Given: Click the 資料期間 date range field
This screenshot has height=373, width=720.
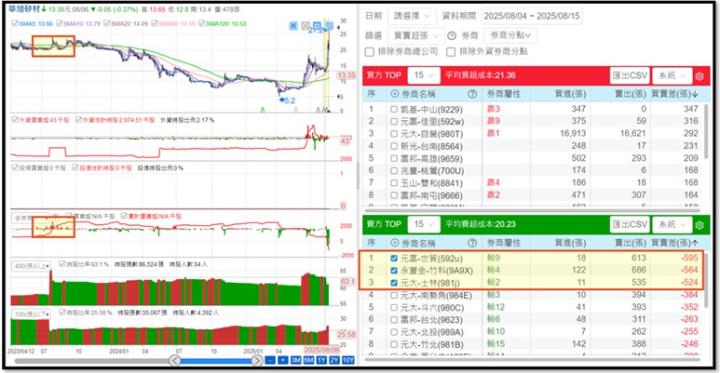Looking at the screenshot, I should point(532,17).
